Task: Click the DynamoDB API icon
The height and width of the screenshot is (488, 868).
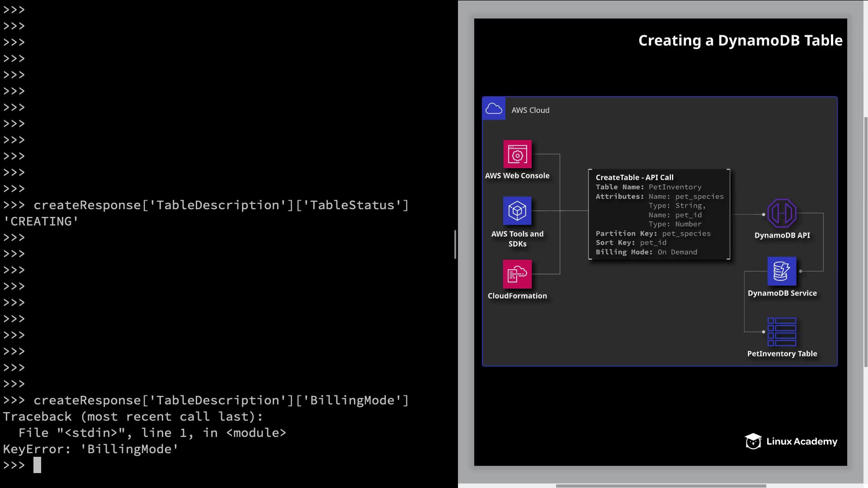Action: (782, 213)
